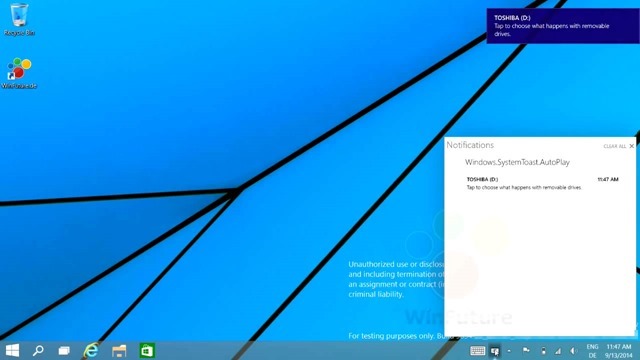Click Windows.SystemToast.AutoPlay group header

pyautogui.click(x=517, y=162)
